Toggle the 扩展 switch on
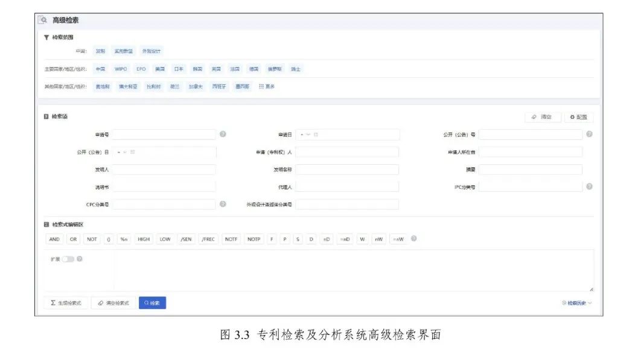The image size is (644, 356). coord(68,259)
